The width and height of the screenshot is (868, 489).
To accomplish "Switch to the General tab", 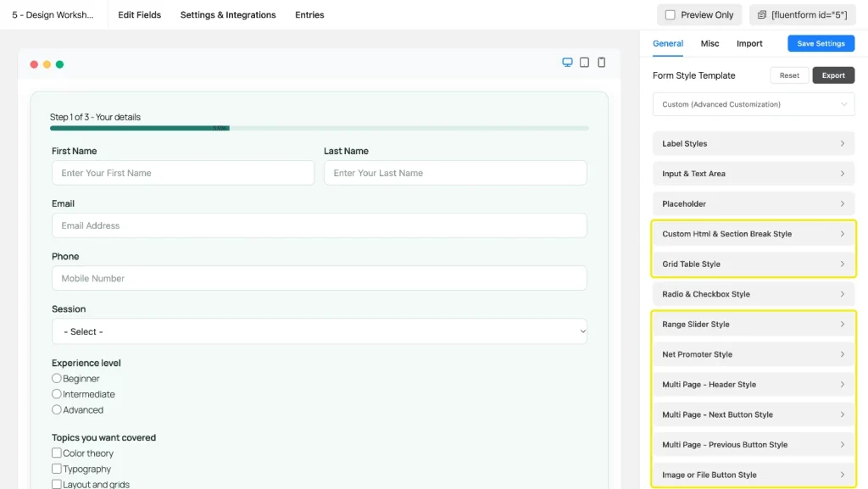I will [668, 44].
